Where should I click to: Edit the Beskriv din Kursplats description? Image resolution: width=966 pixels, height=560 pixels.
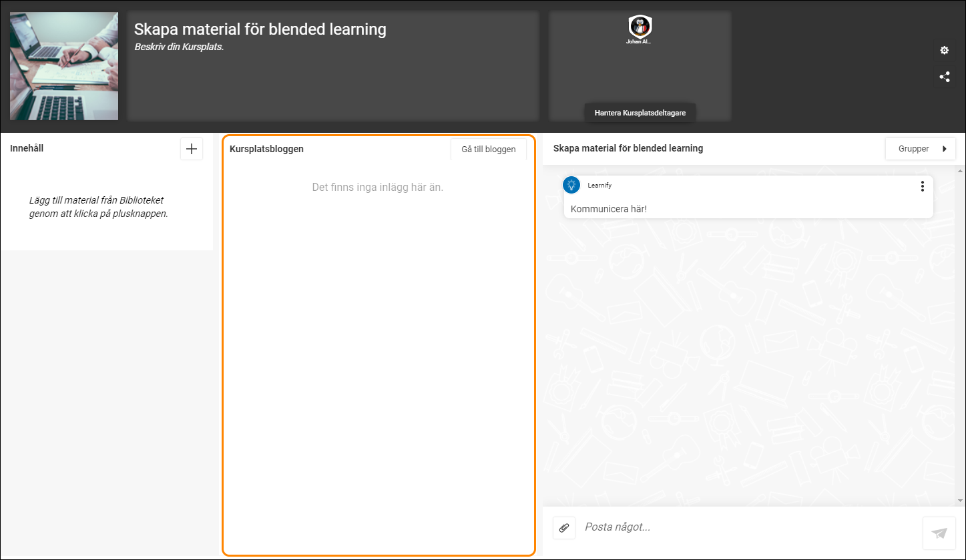point(179,47)
